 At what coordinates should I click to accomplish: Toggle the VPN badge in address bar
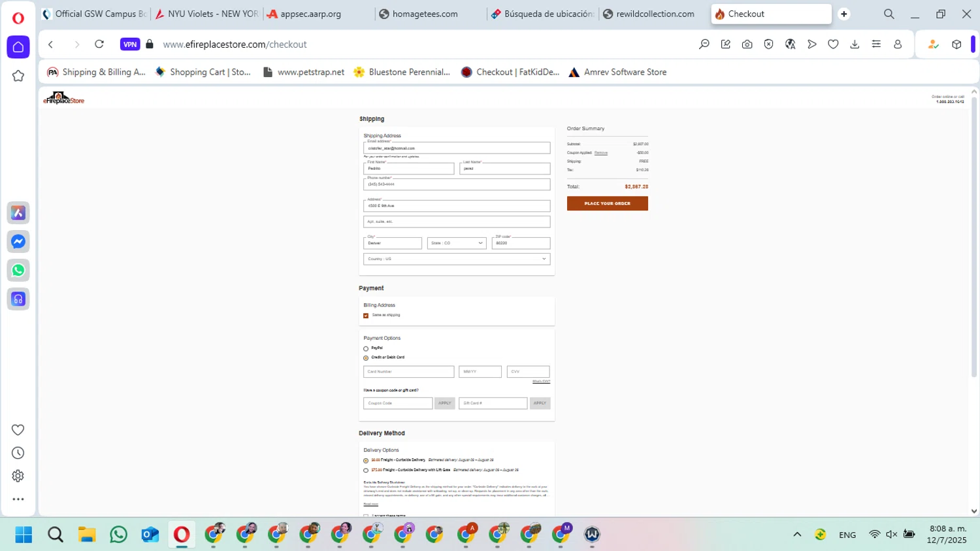tap(130, 44)
